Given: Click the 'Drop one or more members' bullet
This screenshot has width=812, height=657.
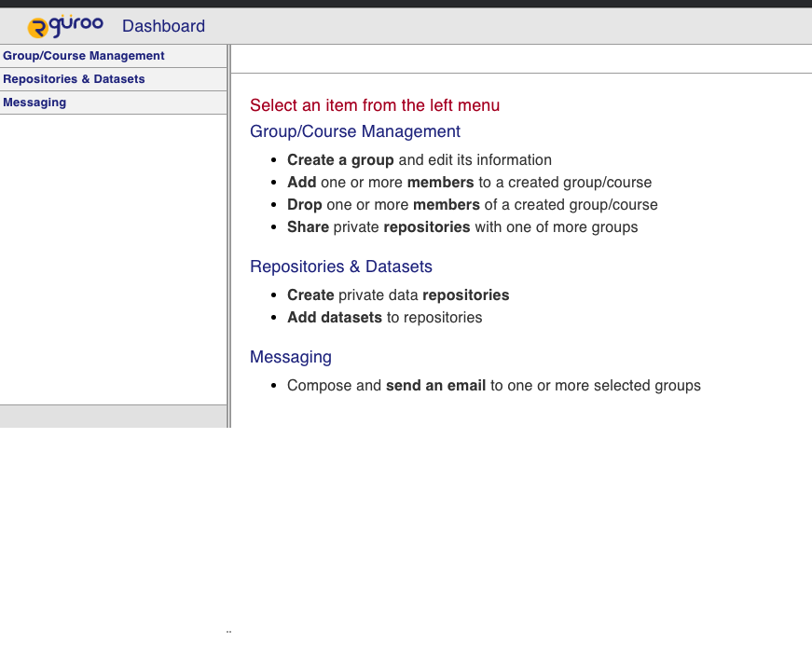Looking at the screenshot, I should 472,205.
